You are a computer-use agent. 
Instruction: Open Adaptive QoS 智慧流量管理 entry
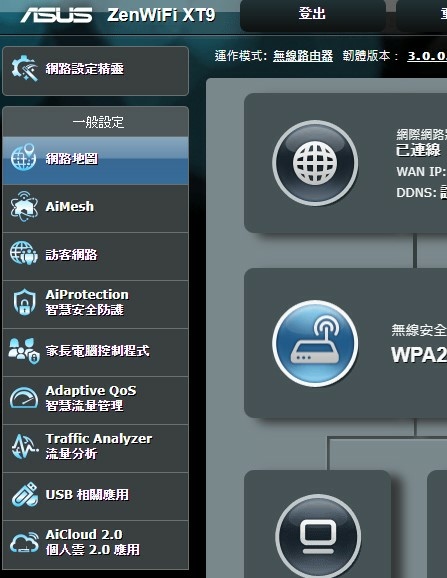click(95, 400)
